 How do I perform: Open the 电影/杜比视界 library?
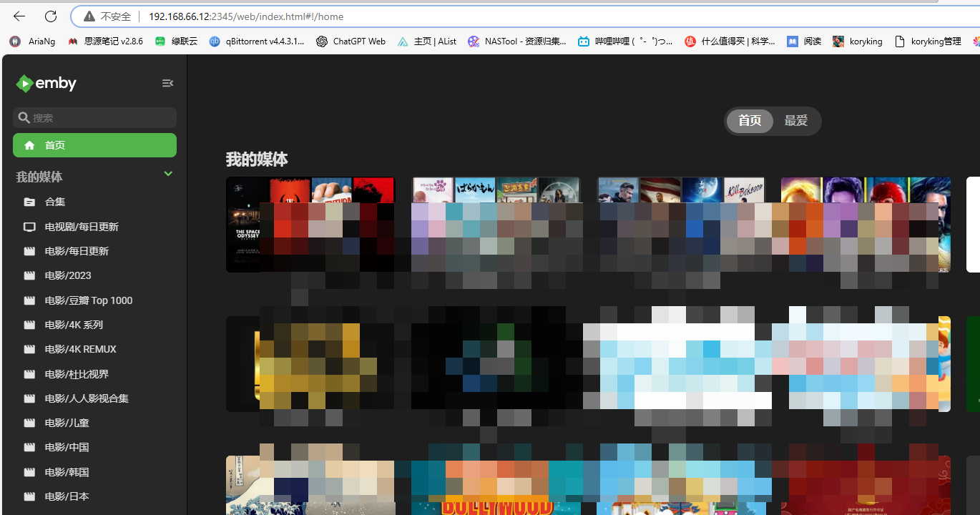click(x=77, y=374)
